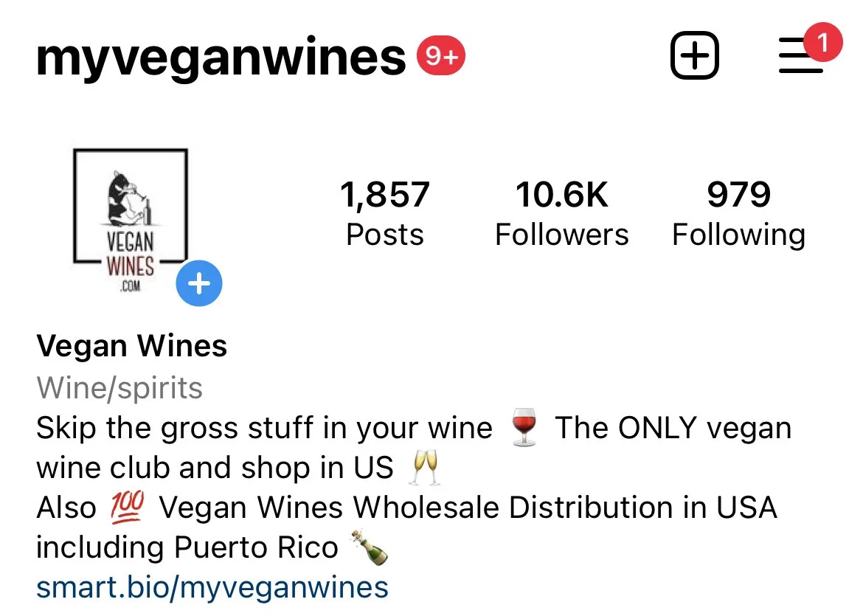This screenshot has height=616, width=863.
Task: Tap the Posts label text
Action: pyautogui.click(x=385, y=235)
